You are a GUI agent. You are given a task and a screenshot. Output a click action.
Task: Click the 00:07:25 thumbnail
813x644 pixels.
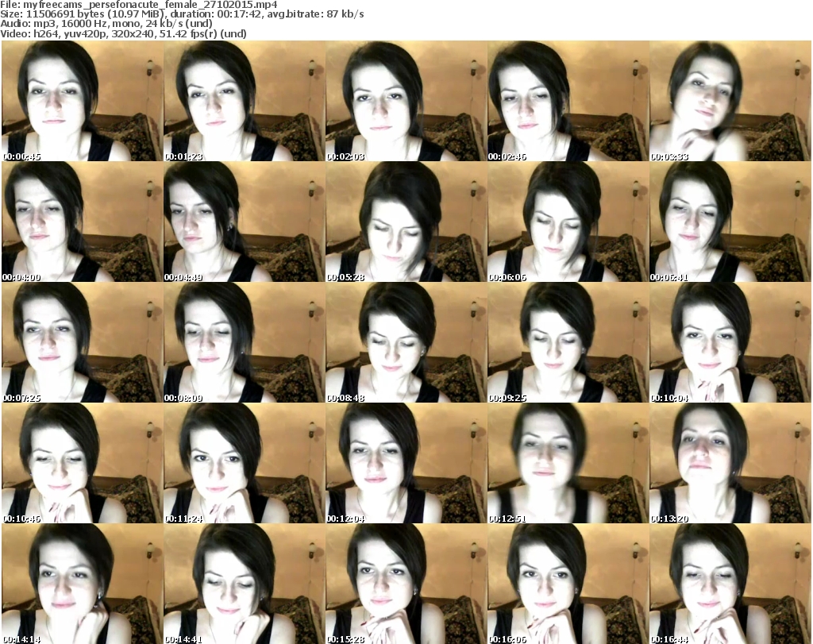pos(83,342)
